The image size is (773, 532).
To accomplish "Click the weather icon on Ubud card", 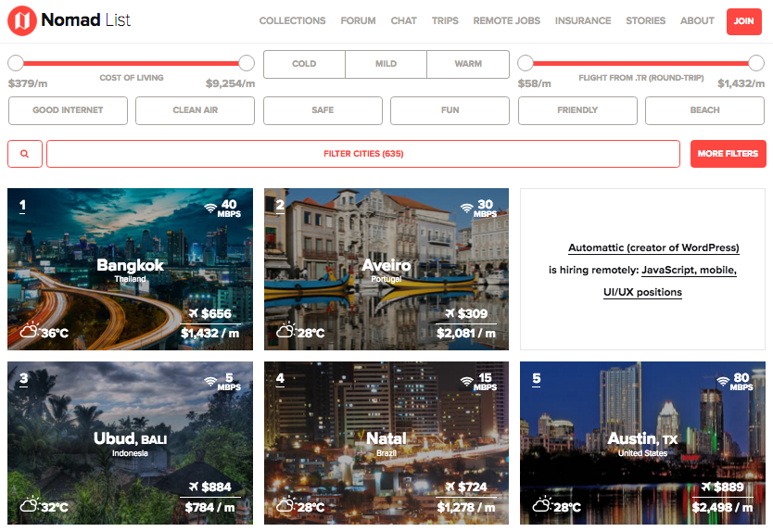I will point(30,505).
